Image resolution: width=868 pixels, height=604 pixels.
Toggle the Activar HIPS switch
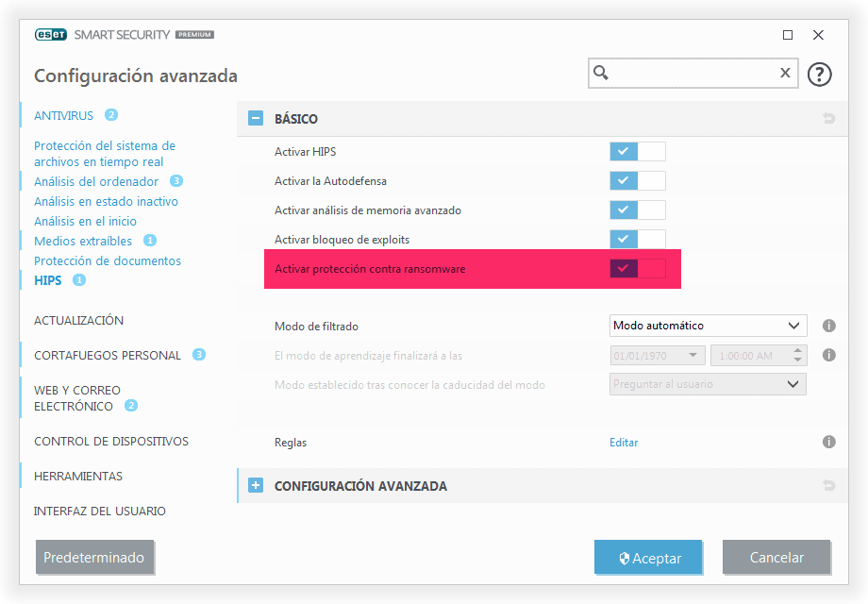tap(638, 152)
